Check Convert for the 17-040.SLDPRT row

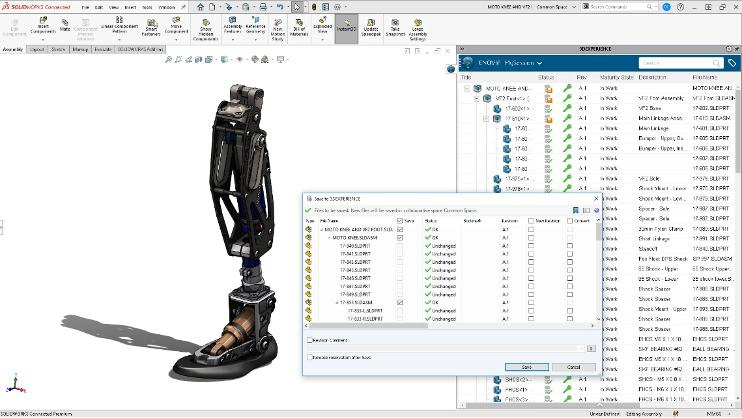click(570, 246)
